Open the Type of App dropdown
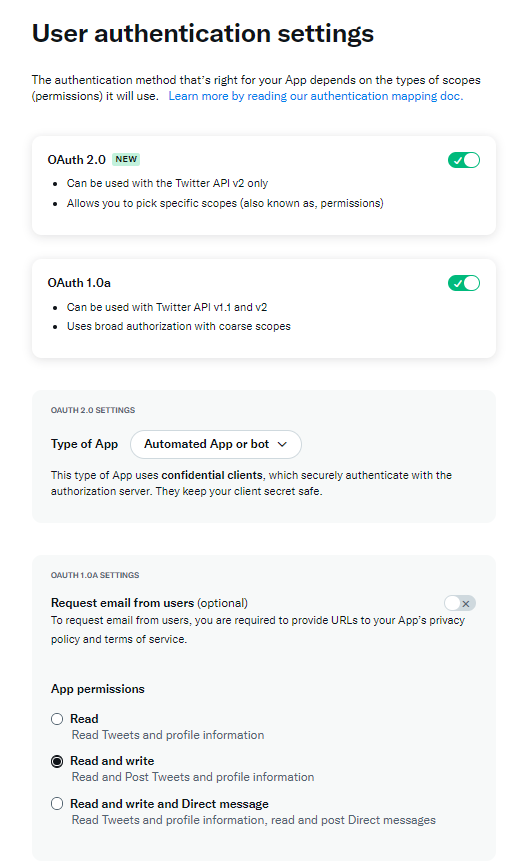 click(216, 445)
